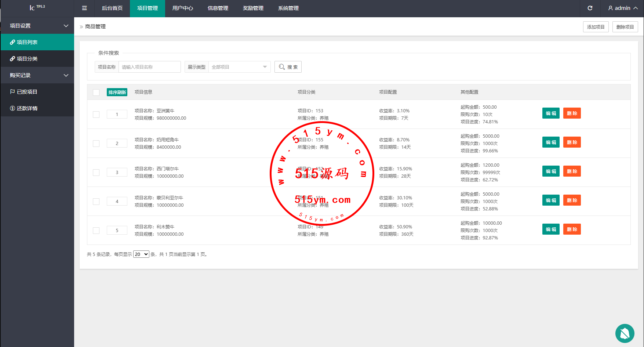Viewport: 644px width, 347px height.
Task: Click the sidebar collapse hamburger icon
Action: [84, 8]
